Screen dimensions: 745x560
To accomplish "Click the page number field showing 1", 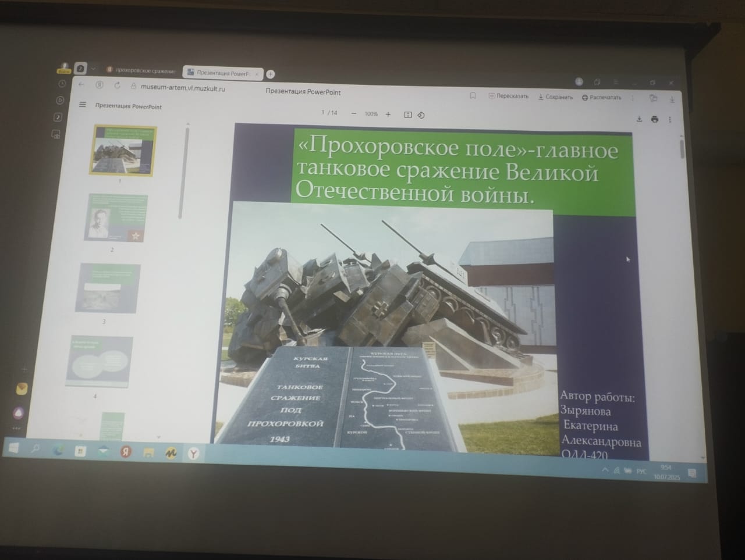I will coord(323,112).
